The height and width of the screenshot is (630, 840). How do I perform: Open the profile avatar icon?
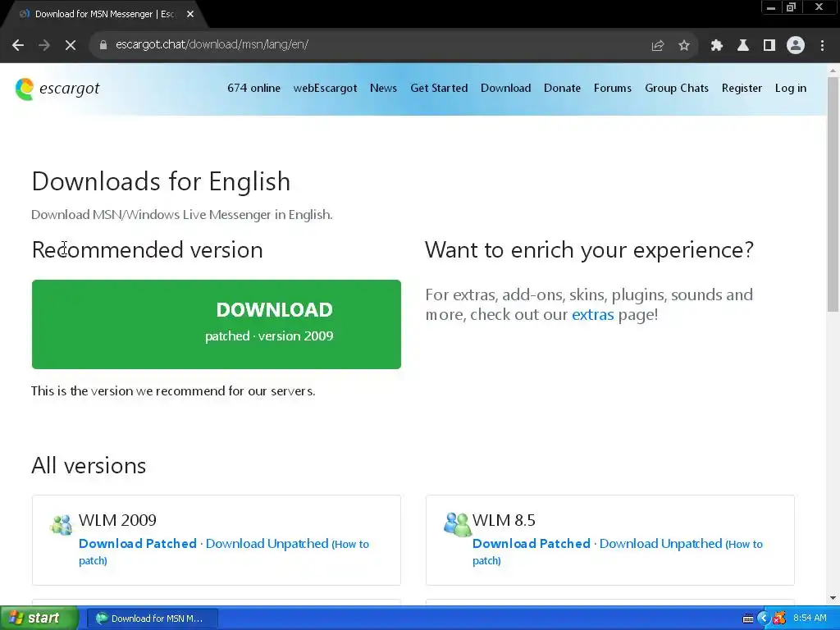pos(796,46)
